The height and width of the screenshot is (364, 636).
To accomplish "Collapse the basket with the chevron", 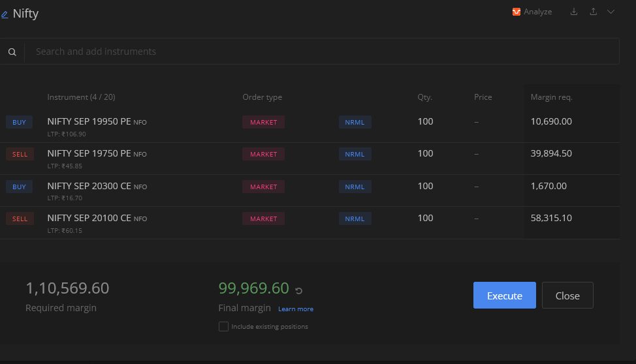I will tap(611, 12).
